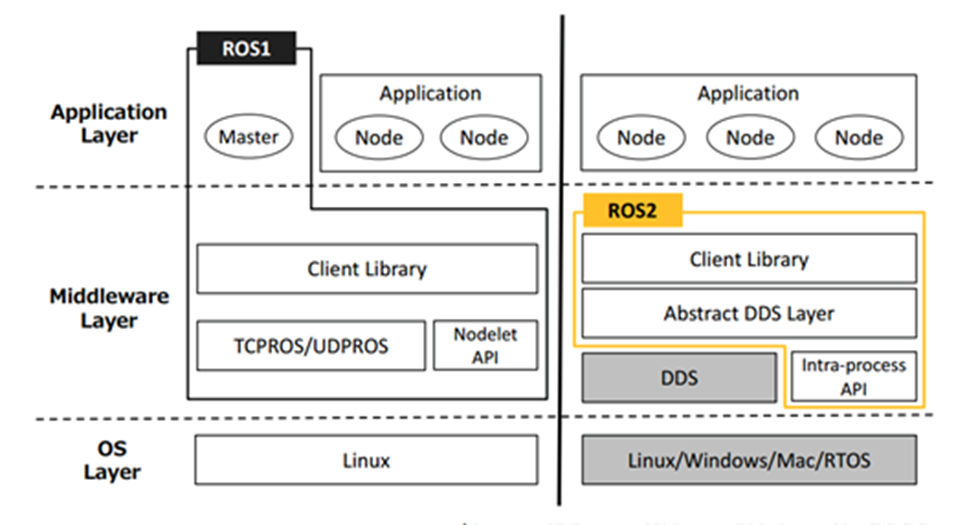The height and width of the screenshot is (525, 956).
Task: Click "Application" title above the ROS2 nodes
Action: [748, 93]
